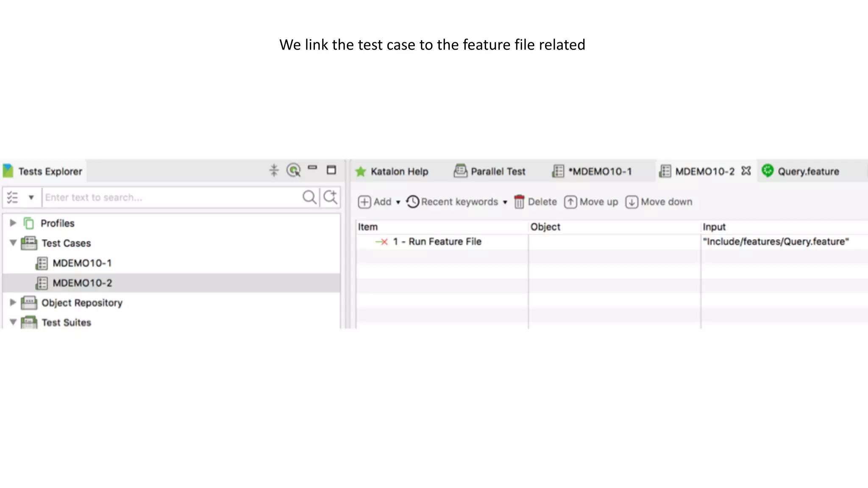Viewport: 868px width, 488px height.
Task: Switch to the Parallel Test tab
Action: tap(498, 172)
